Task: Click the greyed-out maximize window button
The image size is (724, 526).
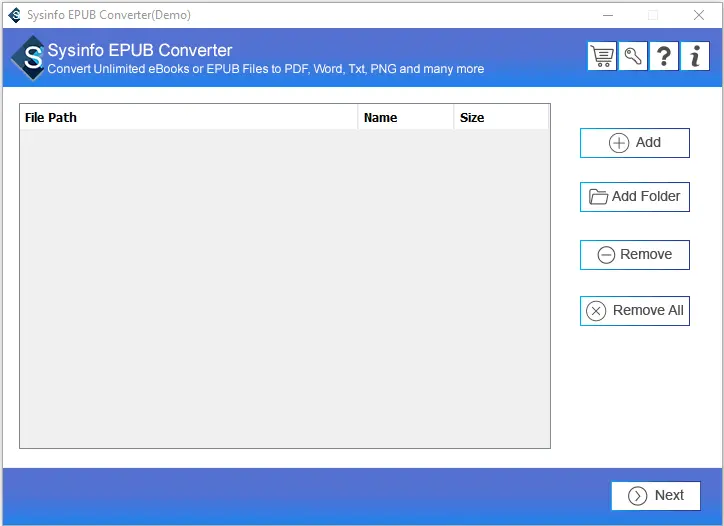Action: 653,15
